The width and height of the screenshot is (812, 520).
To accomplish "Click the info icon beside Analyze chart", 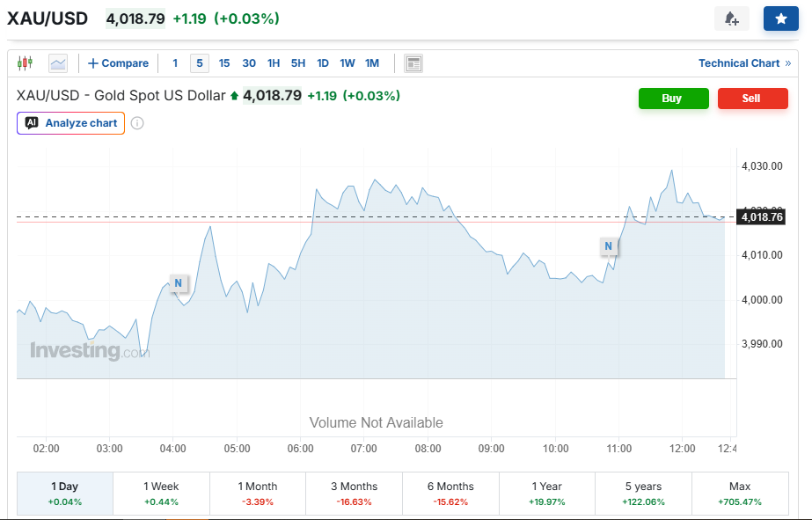I will pyautogui.click(x=137, y=123).
